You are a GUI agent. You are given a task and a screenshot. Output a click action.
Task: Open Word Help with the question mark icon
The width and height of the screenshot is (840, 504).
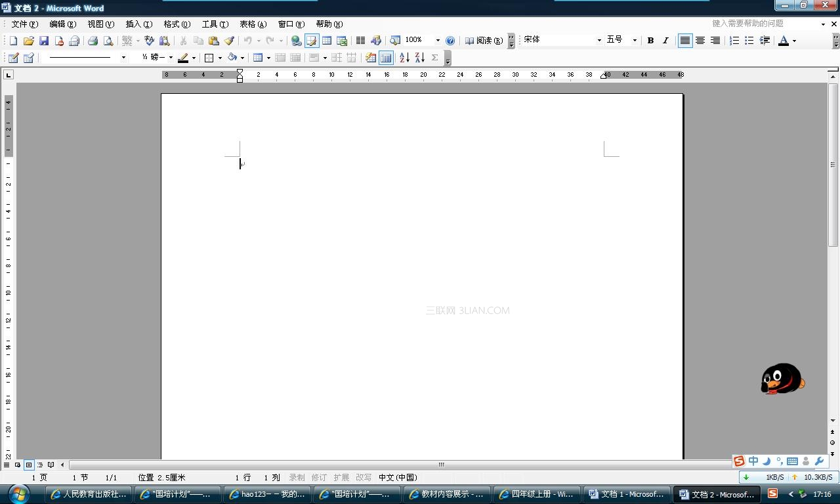(x=450, y=41)
